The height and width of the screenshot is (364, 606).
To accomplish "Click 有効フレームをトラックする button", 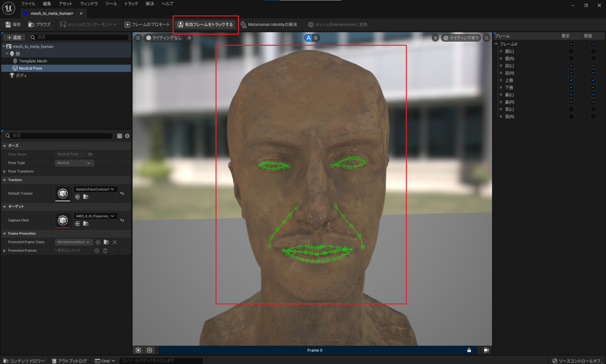I will [206, 24].
